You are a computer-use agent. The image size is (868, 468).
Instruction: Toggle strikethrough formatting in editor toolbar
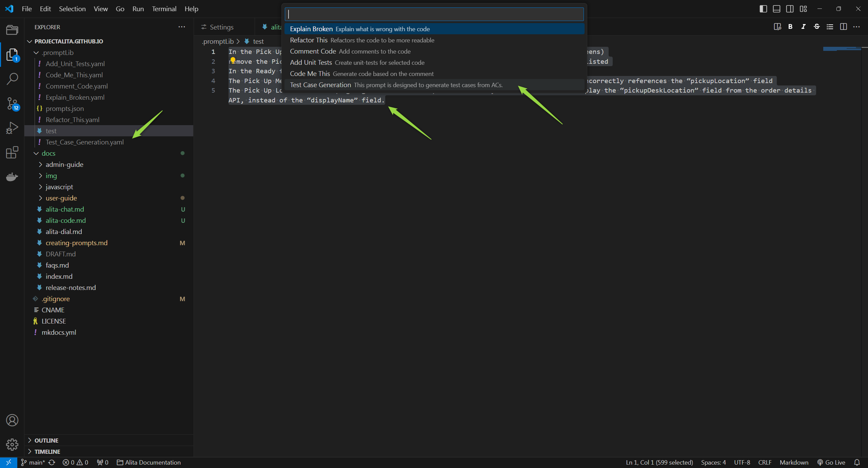(817, 27)
